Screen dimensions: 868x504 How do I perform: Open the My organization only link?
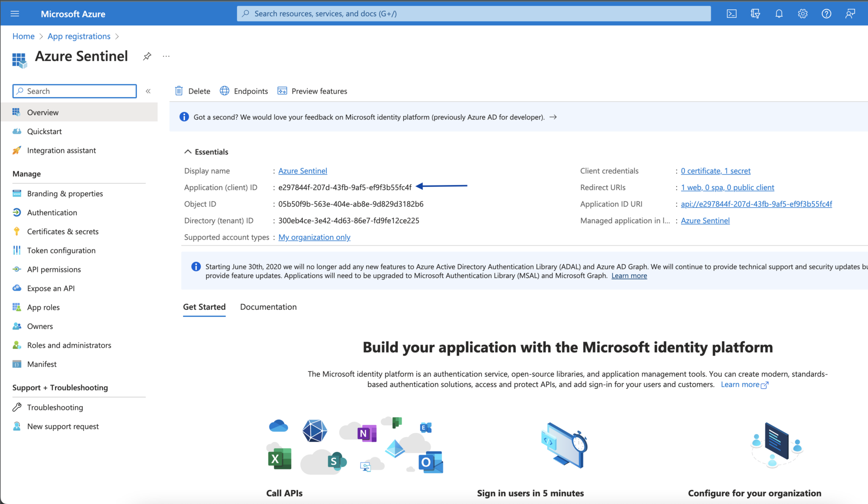(314, 237)
